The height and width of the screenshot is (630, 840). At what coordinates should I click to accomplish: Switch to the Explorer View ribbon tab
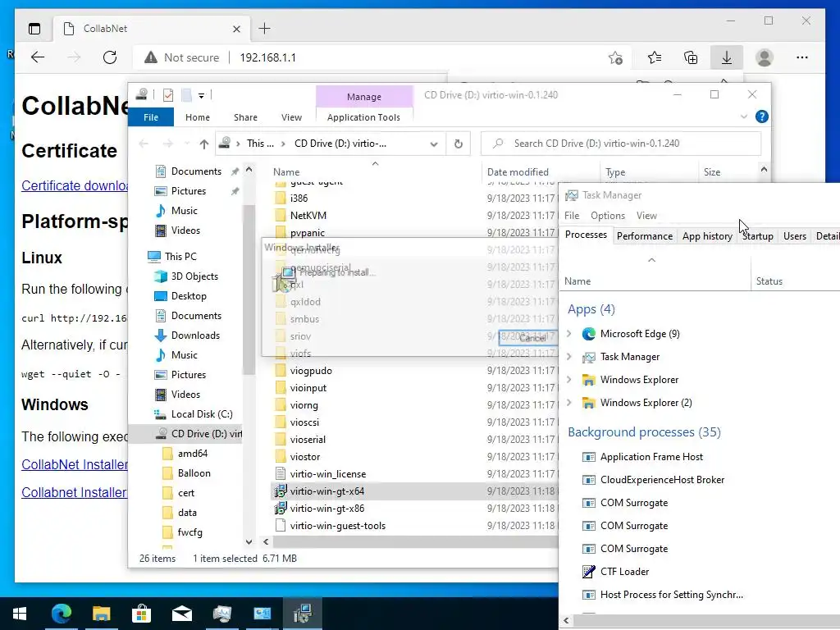coord(291,117)
